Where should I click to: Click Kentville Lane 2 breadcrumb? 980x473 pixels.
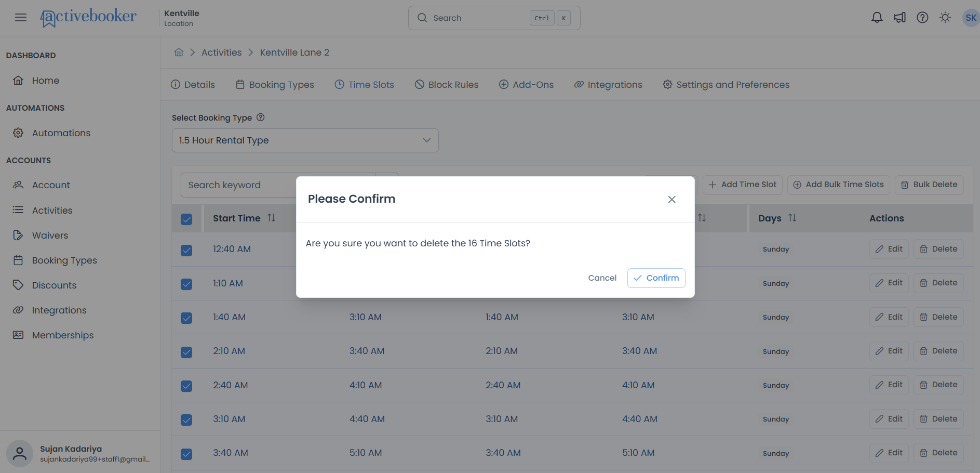coord(294,52)
